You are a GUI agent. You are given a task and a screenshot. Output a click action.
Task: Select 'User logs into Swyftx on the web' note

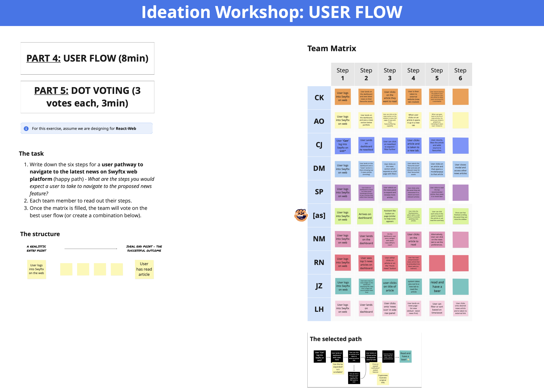[x=36, y=269]
